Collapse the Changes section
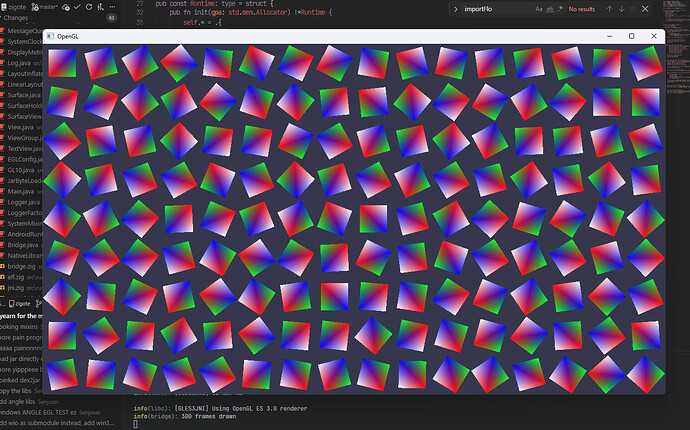Viewport: 690px width, 430px height. click(16, 18)
